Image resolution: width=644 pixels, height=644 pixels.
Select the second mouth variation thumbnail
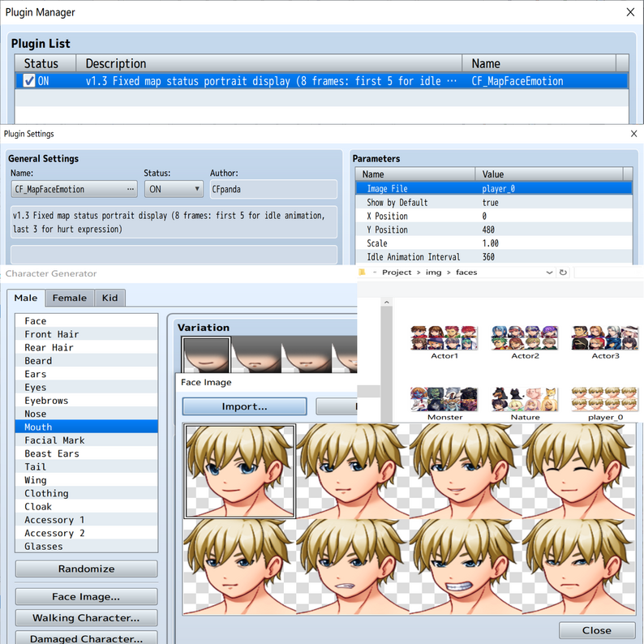click(256, 354)
